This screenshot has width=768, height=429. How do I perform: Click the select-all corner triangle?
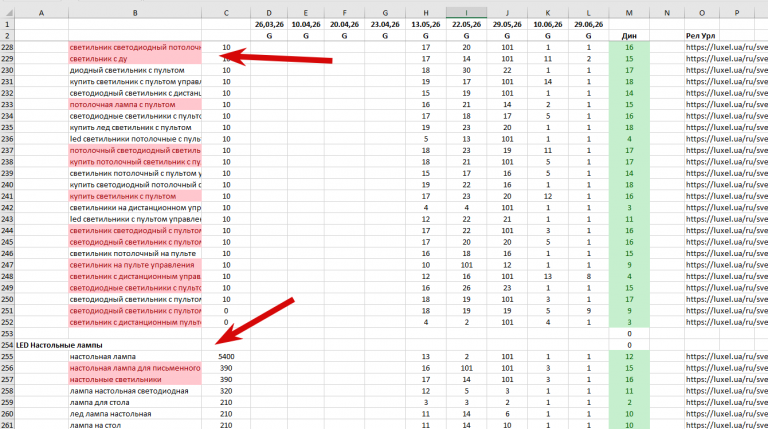[7, 13]
